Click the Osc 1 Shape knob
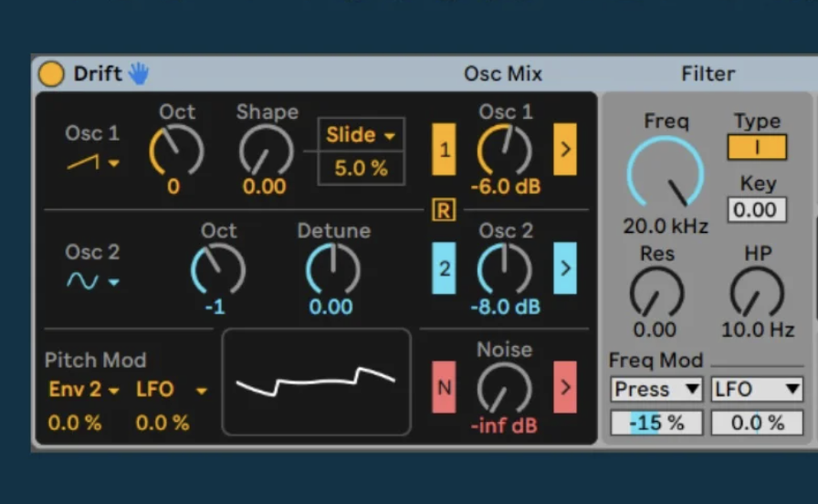The height and width of the screenshot is (504, 818). pyautogui.click(x=266, y=151)
